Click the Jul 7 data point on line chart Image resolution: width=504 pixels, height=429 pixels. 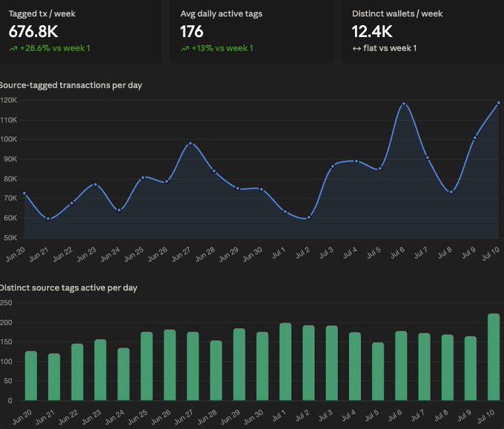tap(428, 158)
